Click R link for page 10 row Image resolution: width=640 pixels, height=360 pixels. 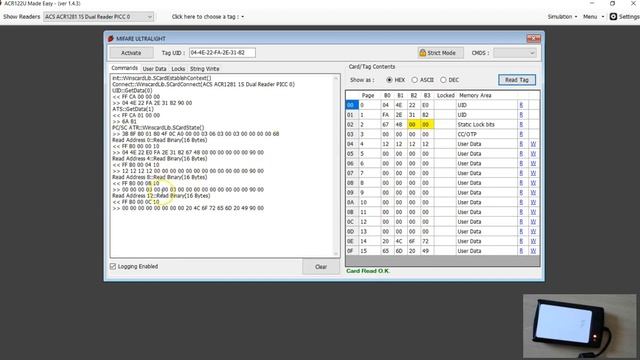pyautogui.click(x=521, y=202)
